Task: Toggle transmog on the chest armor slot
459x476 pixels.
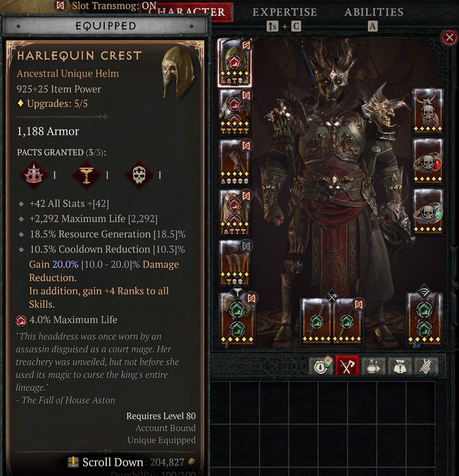Action: point(246,95)
